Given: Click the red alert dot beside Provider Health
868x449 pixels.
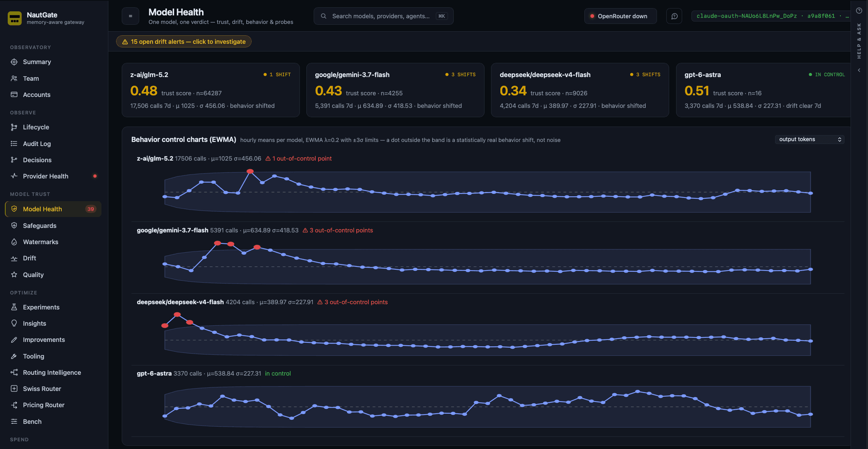Looking at the screenshot, I should pos(95,176).
